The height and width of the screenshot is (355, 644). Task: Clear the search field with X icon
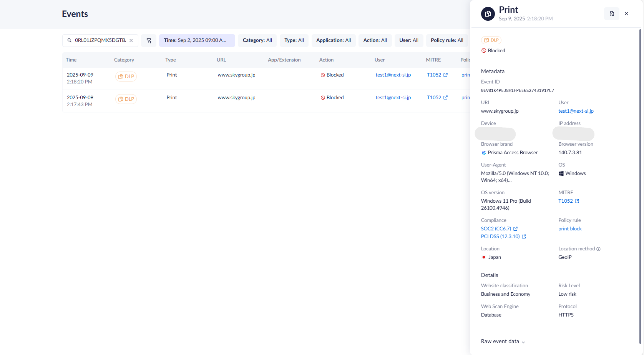131,40
